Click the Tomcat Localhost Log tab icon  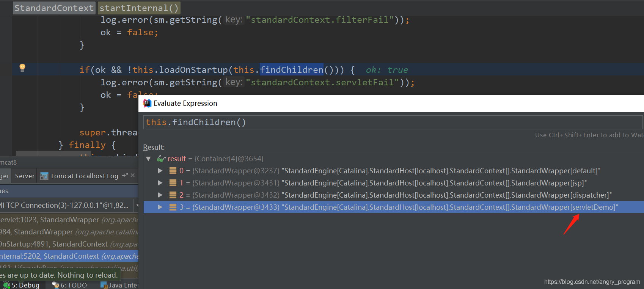(44, 176)
